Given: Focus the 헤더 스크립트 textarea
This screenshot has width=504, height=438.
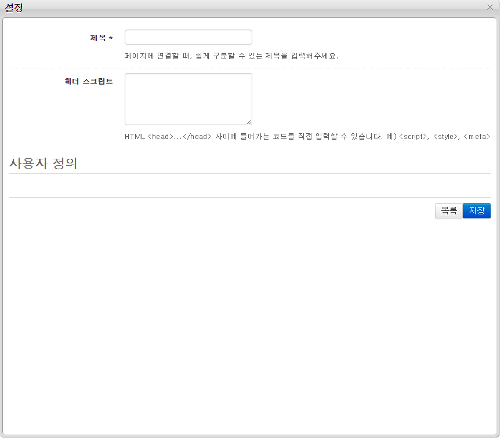Looking at the screenshot, I should (188, 98).
